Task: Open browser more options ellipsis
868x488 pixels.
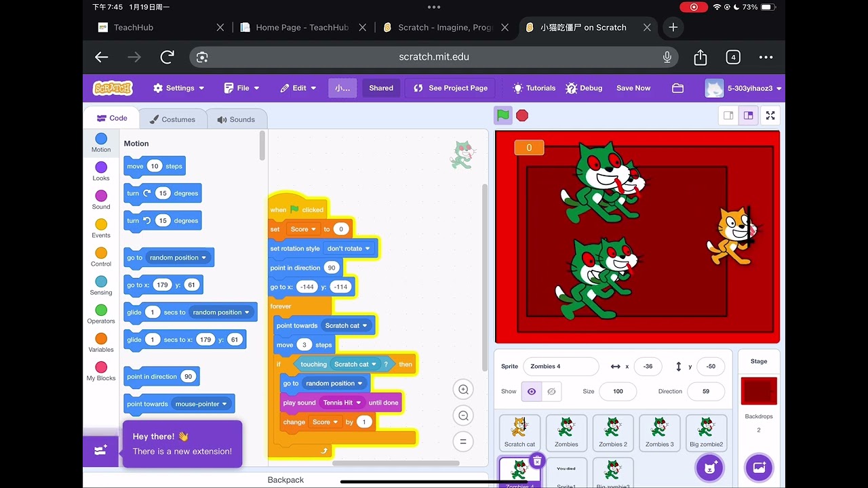Action: coord(766,57)
